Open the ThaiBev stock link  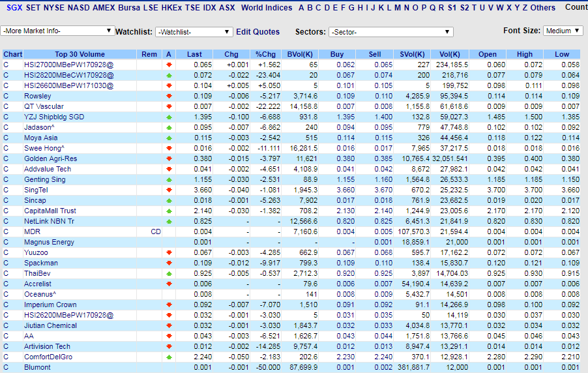coord(37,274)
